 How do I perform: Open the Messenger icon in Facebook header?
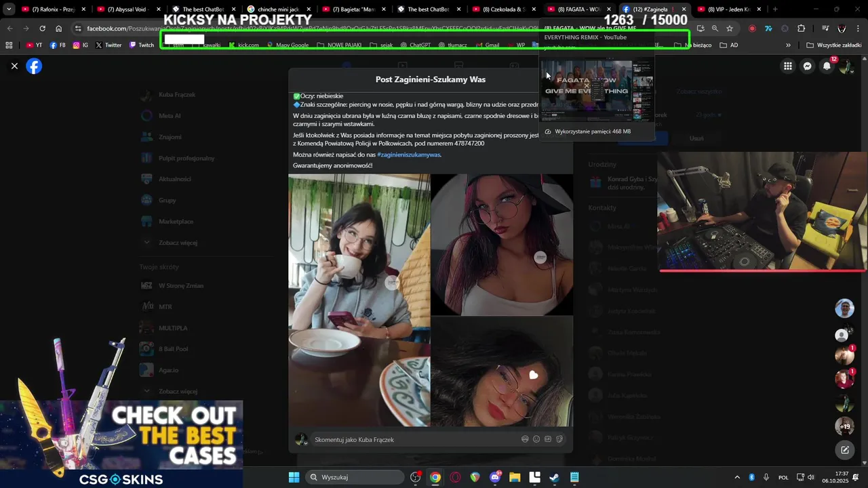point(807,66)
